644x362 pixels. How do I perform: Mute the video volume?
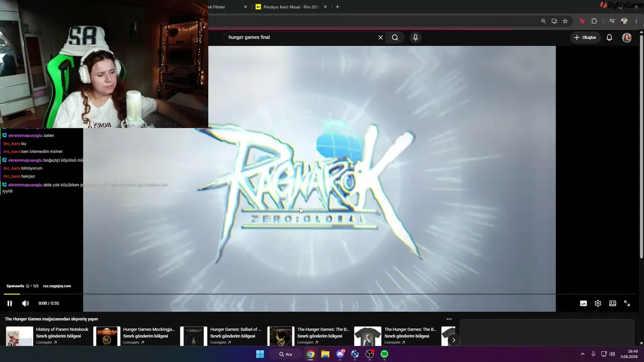26,303
